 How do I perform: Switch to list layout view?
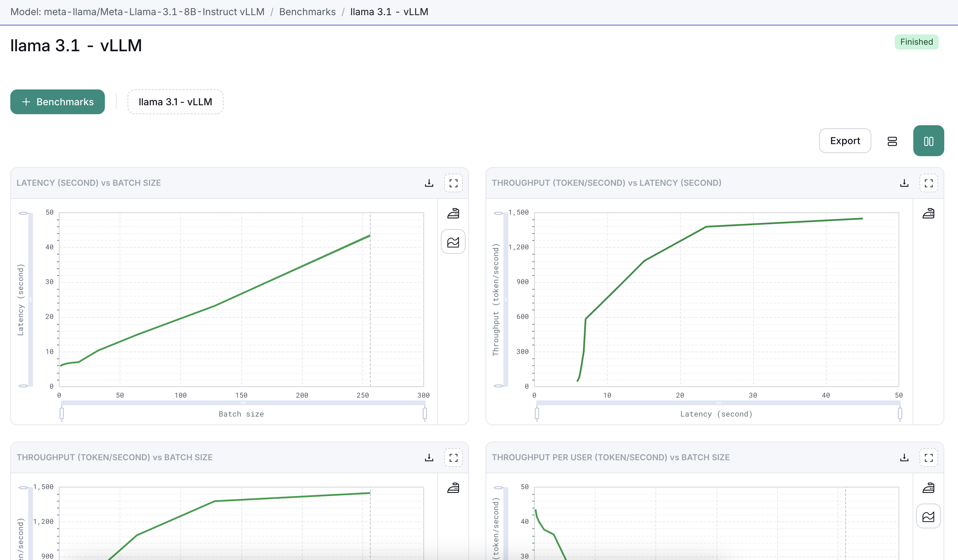pos(892,141)
